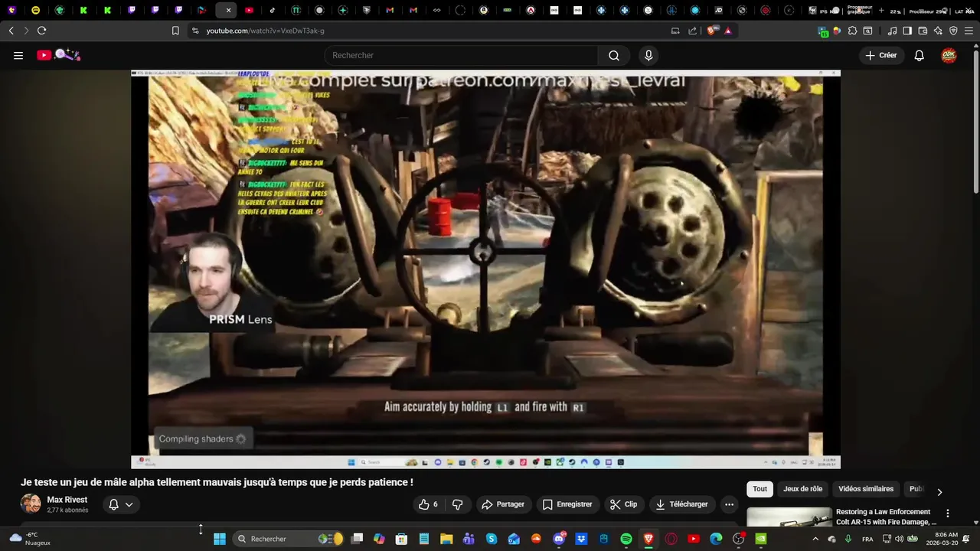Switch the FRA keyboard language

coord(867,539)
